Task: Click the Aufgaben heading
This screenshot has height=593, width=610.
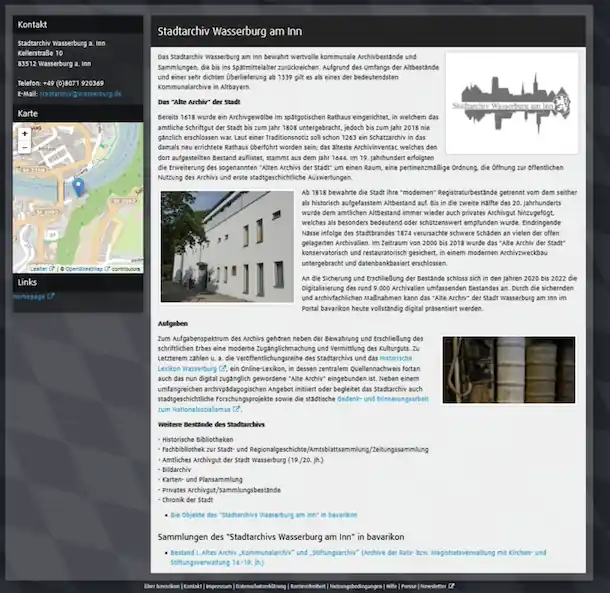Action: (173, 324)
